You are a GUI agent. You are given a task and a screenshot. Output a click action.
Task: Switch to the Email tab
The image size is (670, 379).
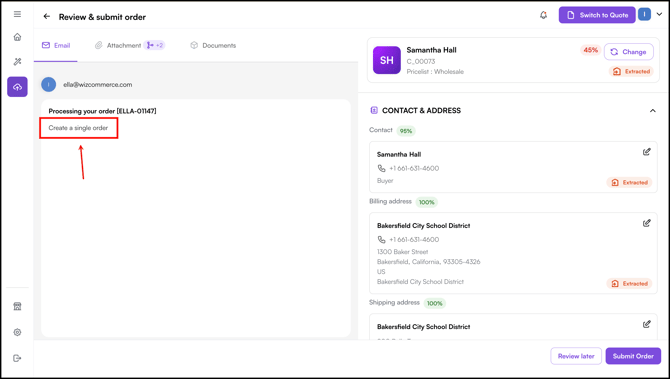[56, 45]
